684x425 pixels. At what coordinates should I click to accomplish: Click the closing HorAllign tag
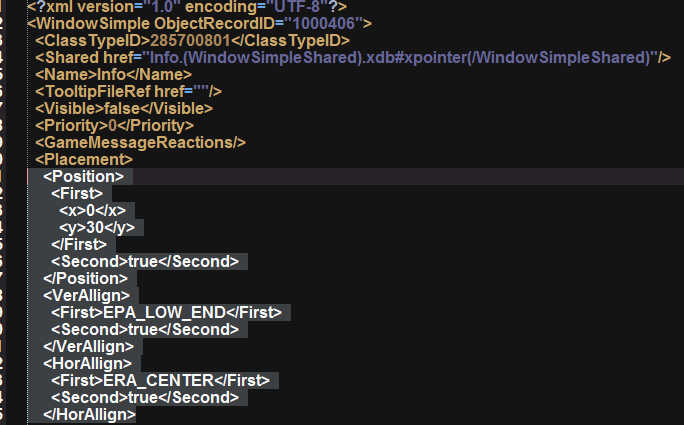89,415
